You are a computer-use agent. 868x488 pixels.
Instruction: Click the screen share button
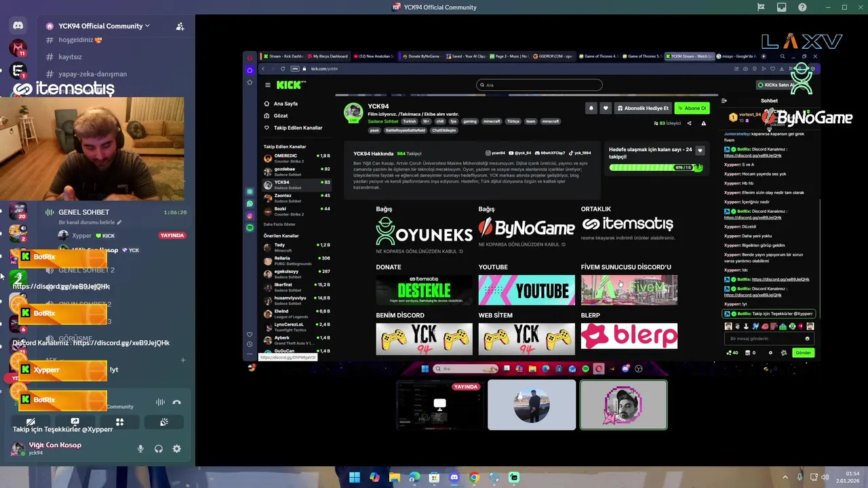pyautogui.click(x=75, y=422)
